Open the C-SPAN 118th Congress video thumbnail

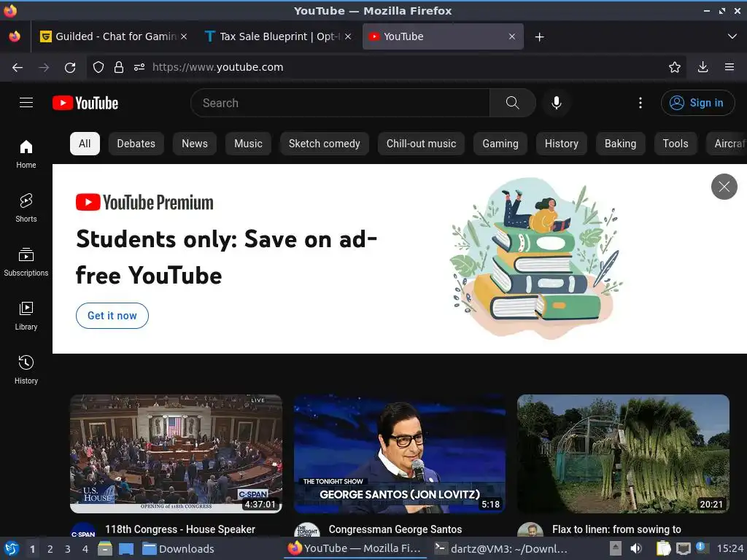[177, 454]
